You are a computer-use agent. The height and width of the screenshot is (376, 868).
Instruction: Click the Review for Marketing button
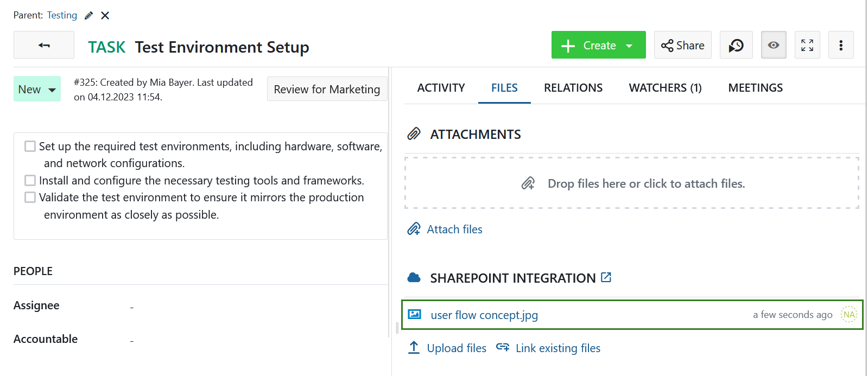[327, 90]
